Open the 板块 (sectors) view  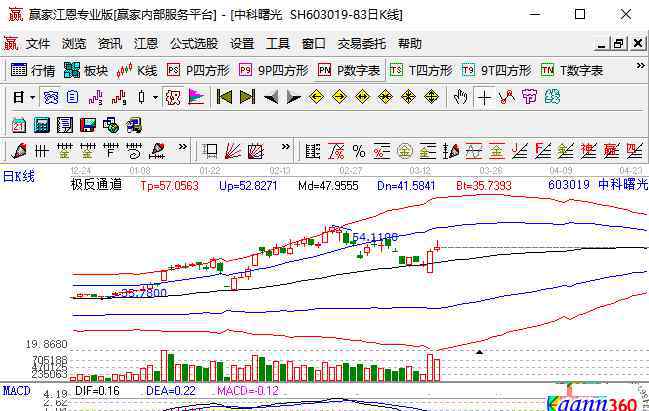click(x=86, y=70)
